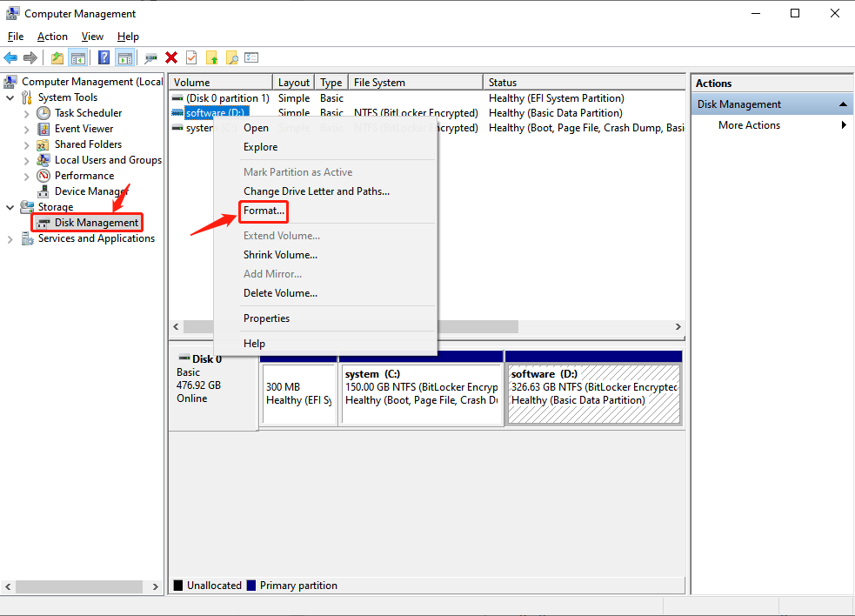Expand the More Actions submenu arrow
The image size is (855, 616).
coord(843,125)
